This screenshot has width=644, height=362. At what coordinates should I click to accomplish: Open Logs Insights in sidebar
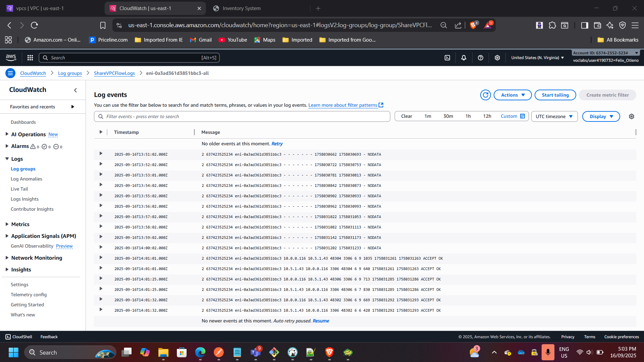pyautogui.click(x=24, y=199)
